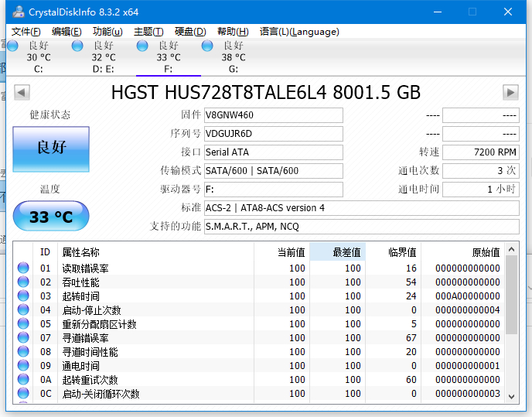Open the 硬盘(D) menu
This screenshot has height=417, width=532.
[x=190, y=32]
